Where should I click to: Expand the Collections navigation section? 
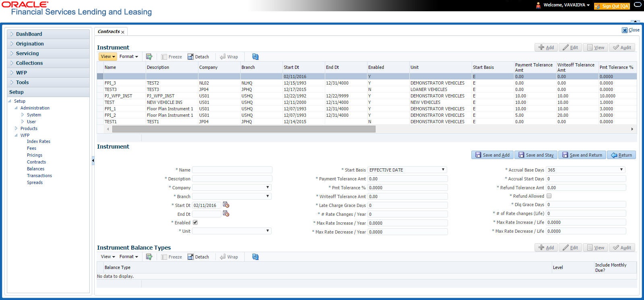[x=48, y=63]
